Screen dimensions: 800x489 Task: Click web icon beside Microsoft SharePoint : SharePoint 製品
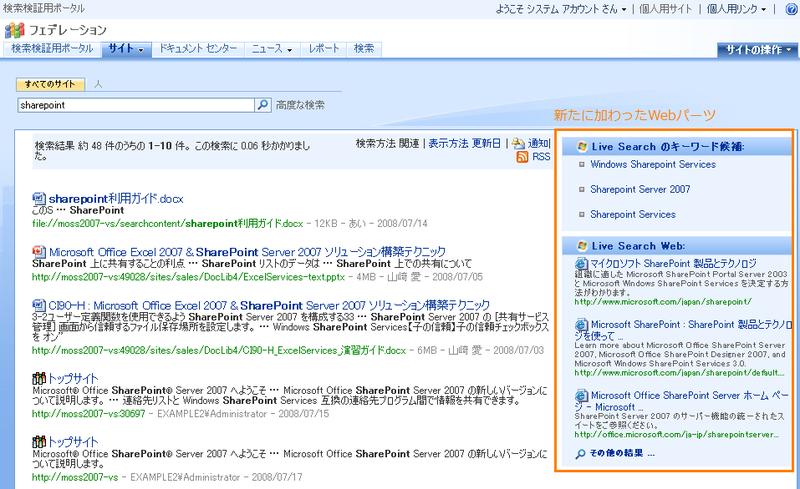pos(581,325)
